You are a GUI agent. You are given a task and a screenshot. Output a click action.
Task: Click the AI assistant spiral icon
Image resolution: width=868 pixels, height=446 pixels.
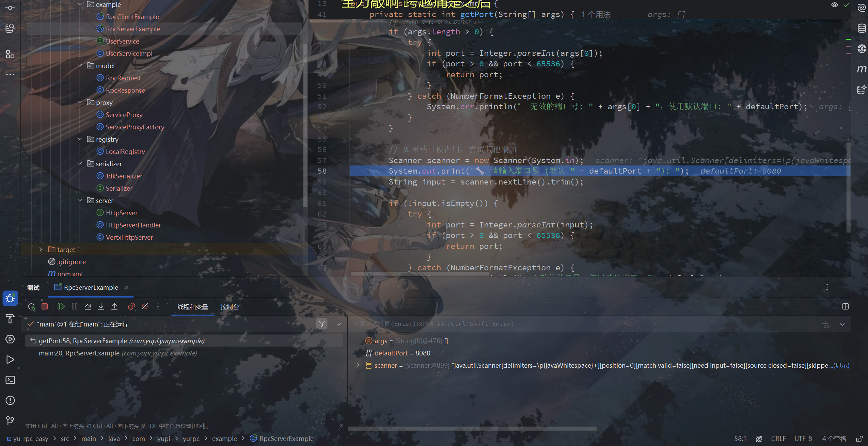click(x=862, y=8)
